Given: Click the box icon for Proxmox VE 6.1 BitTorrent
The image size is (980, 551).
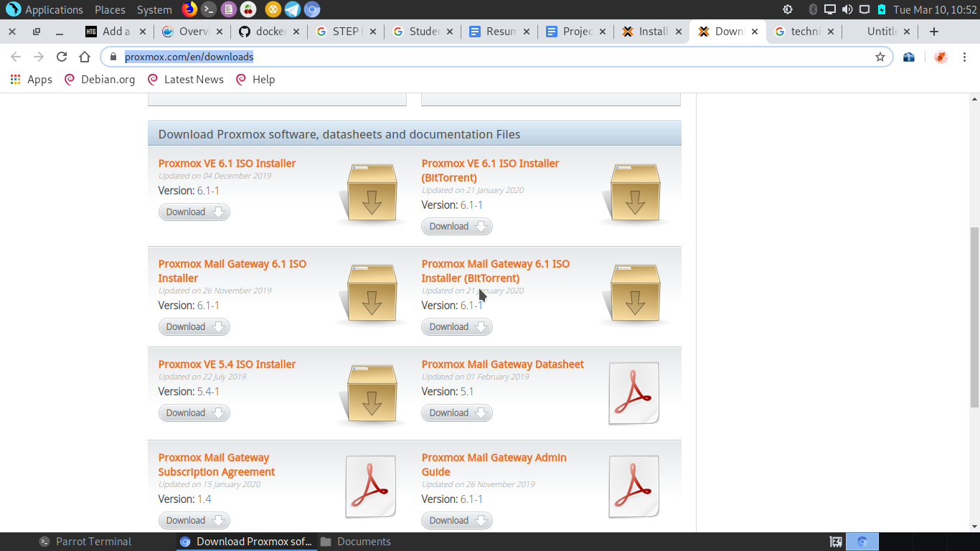Looking at the screenshot, I should pyautogui.click(x=634, y=192).
